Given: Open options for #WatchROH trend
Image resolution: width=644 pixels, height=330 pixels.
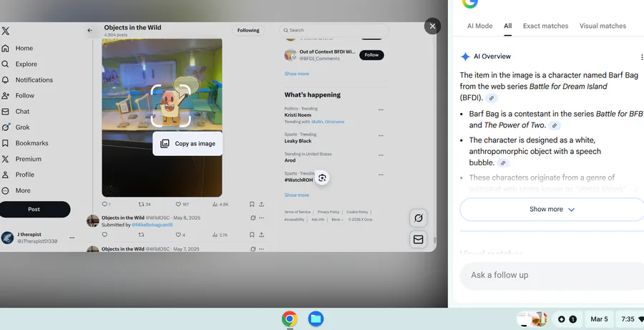Looking at the screenshot, I should pyautogui.click(x=381, y=175).
